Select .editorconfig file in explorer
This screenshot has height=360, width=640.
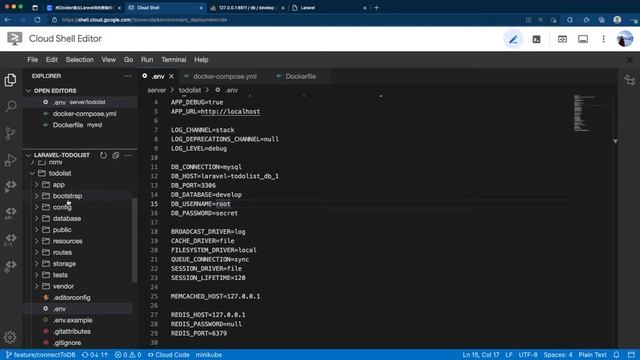(72, 298)
